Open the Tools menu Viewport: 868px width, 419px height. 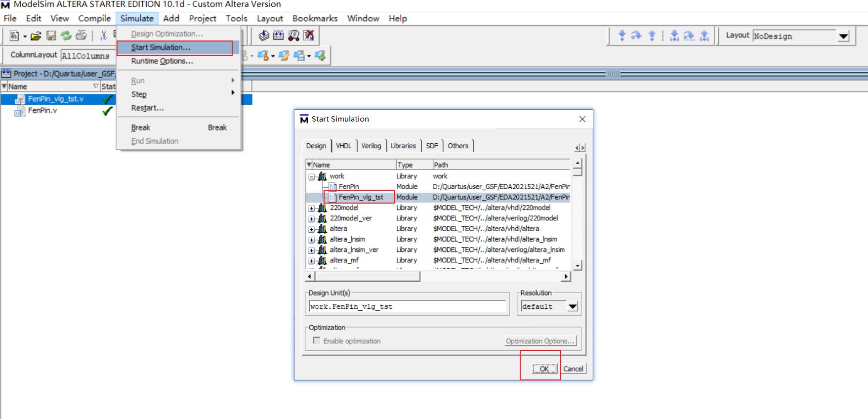pyautogui.click(x=237, y=18)
